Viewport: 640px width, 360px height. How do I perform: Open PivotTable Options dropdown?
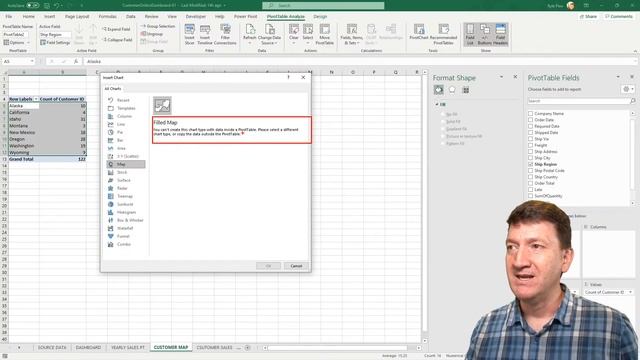[x=17, y=42]
